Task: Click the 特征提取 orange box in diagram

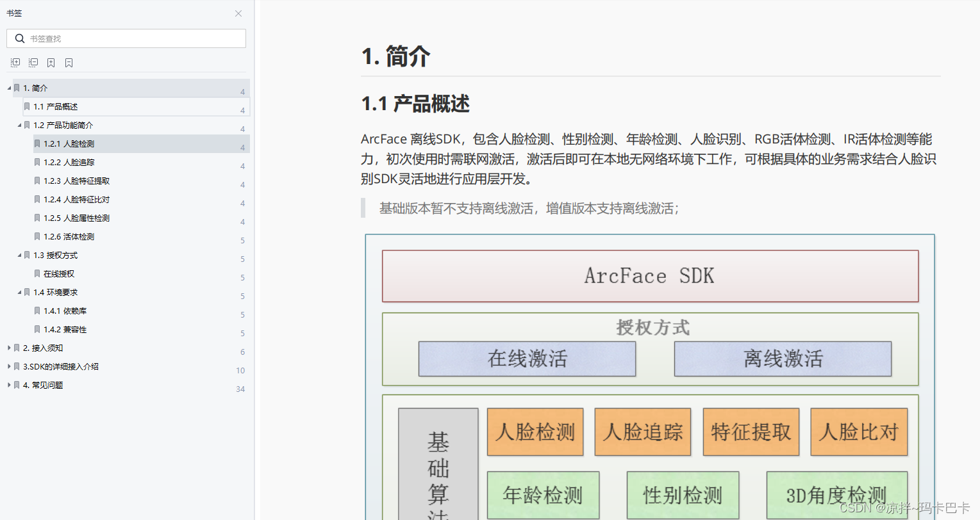Action: click(x=751, y=432)
